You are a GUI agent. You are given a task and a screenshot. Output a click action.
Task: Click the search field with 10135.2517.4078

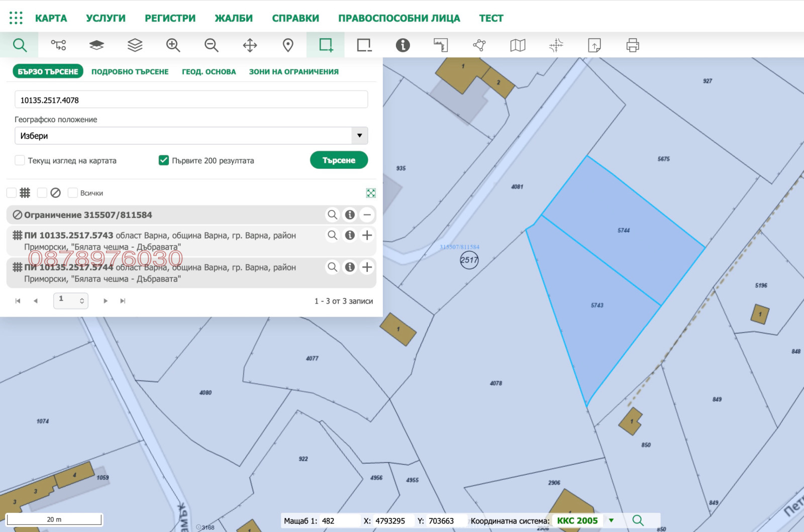tap(191, 100)
